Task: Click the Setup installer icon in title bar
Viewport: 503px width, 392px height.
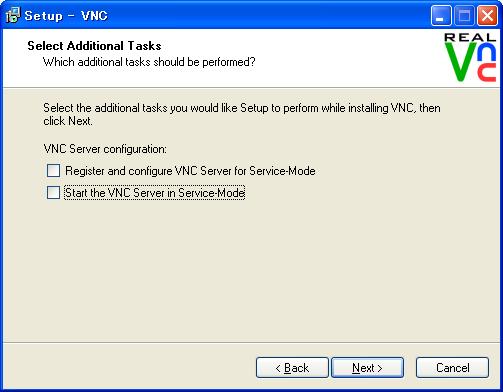Action: [x=13, y=15]
